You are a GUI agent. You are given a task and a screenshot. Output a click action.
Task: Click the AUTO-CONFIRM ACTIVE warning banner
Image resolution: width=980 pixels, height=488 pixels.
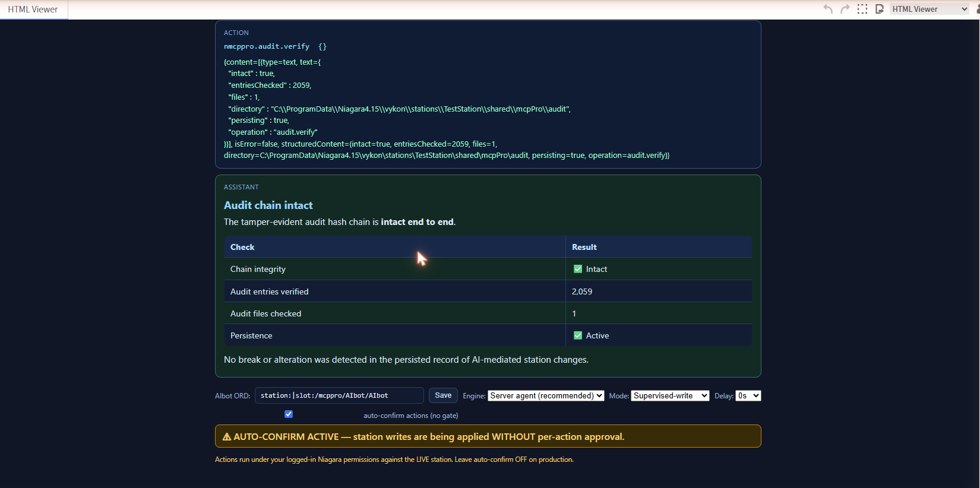[488, 436]
